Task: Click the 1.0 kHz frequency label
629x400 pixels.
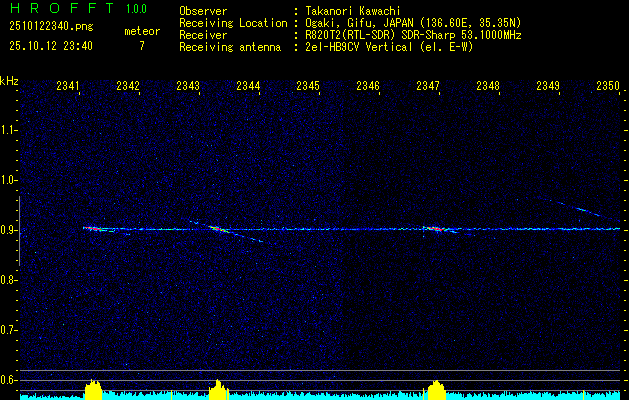Action: pos(9,180)
